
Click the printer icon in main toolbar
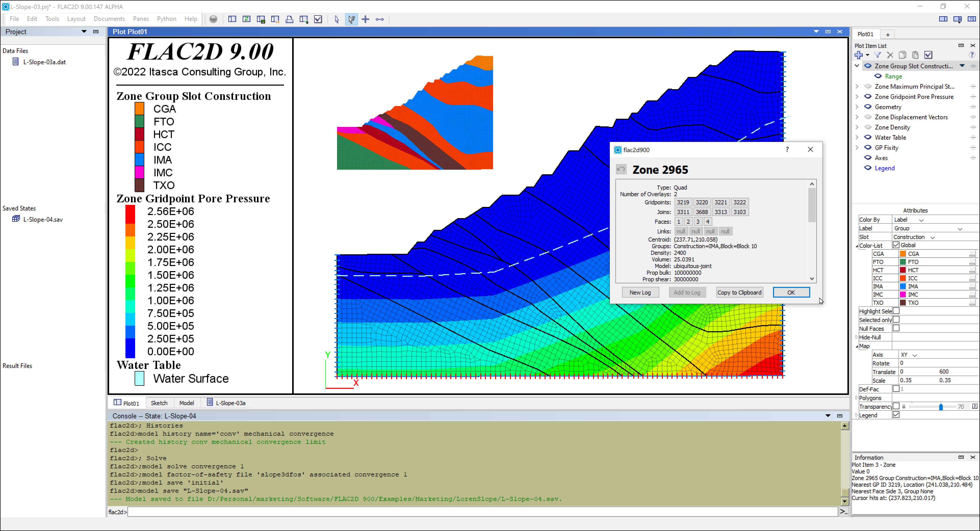click(x=290, y=19)
